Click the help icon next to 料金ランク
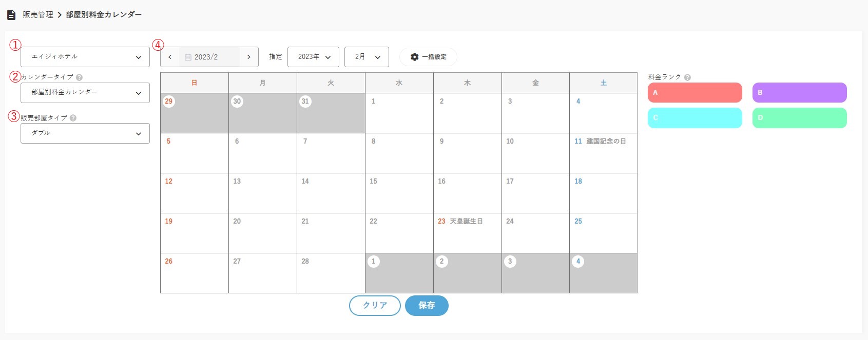 point(687,77)
